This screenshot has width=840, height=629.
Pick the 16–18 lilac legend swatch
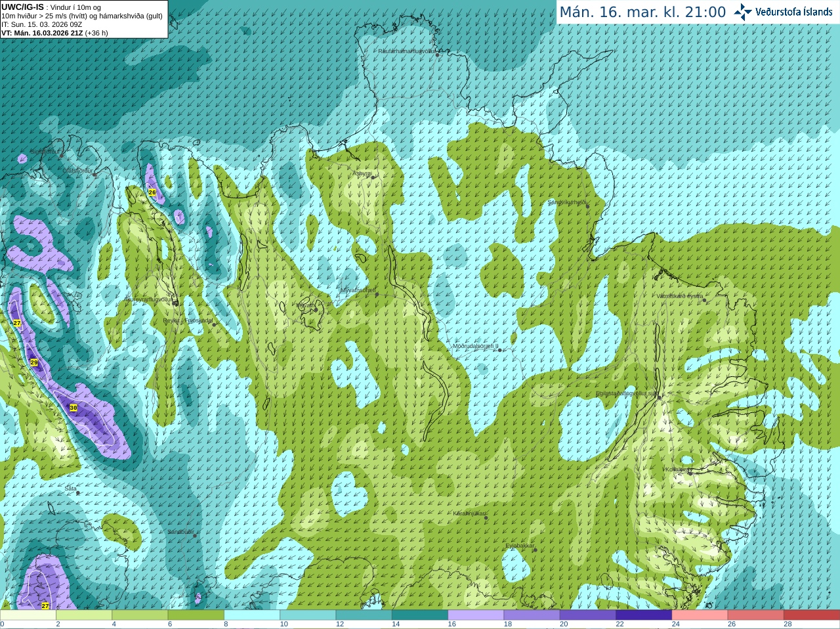tap(476, 615)
